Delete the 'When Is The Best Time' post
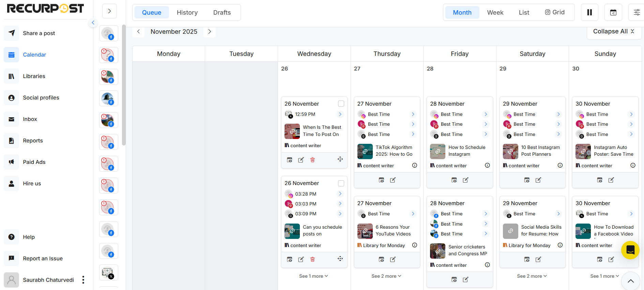 coord(312,160)
